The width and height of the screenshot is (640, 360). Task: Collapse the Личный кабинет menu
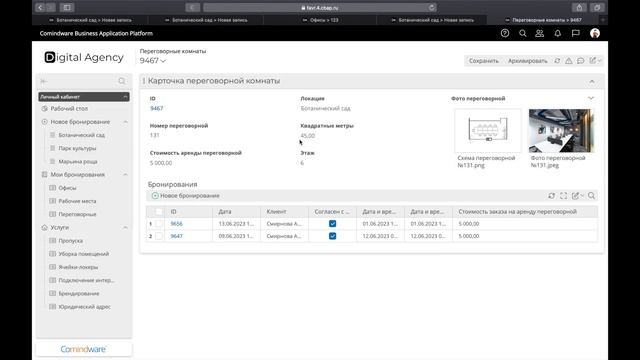click(x=125, y=97)
